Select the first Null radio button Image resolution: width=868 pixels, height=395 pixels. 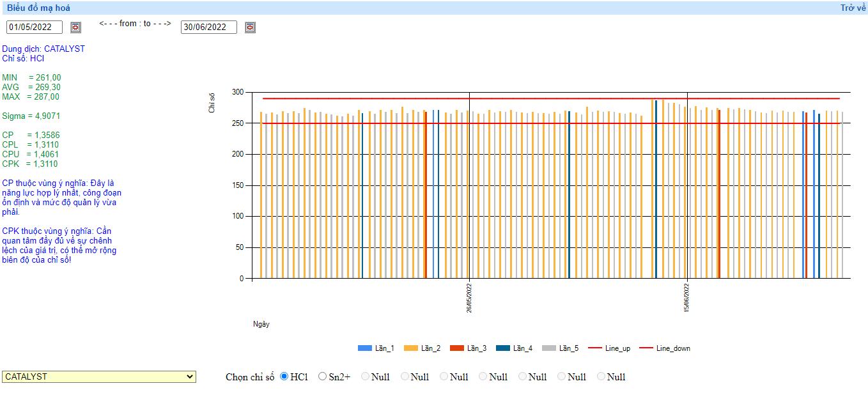[x=365, y=376]
